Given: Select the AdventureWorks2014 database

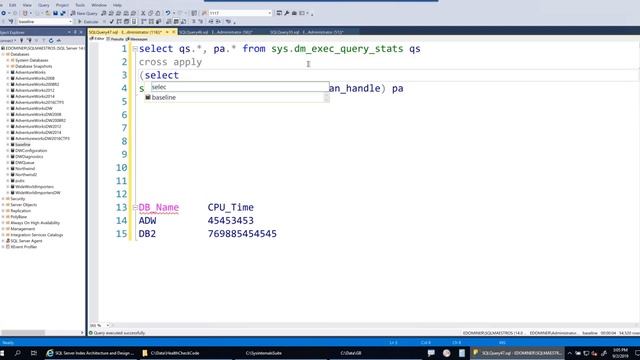Looking at the screenshot, I should [35, 96].
